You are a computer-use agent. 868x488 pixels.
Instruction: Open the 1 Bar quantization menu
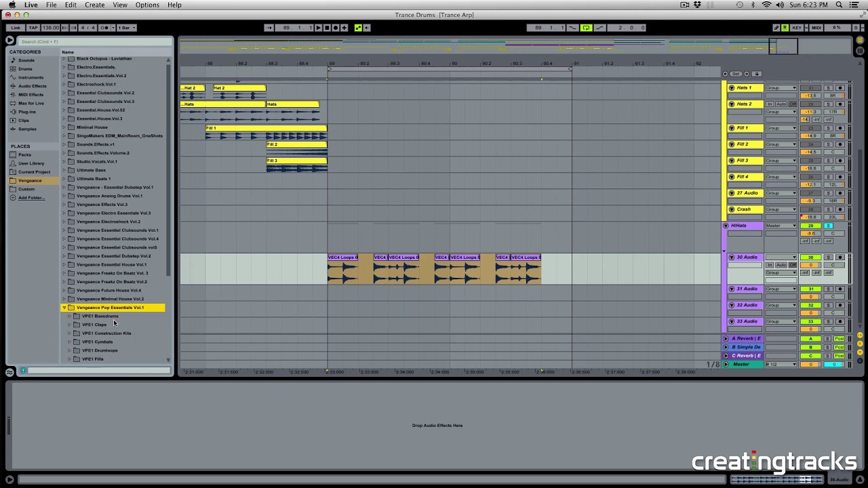pyautogui.click(x=126, y=28)
